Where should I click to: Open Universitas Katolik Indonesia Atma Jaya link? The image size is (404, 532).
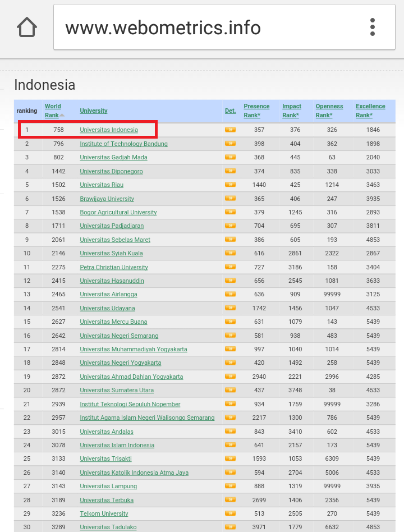coord(134,473)
